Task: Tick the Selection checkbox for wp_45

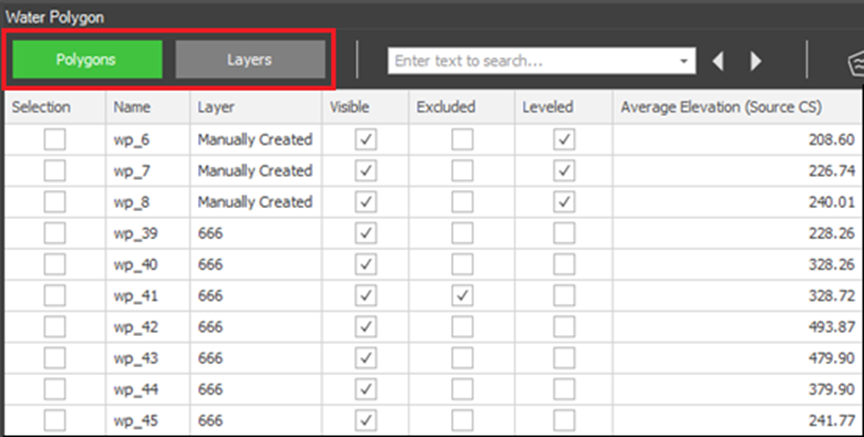Action: (x=55, y=420)
